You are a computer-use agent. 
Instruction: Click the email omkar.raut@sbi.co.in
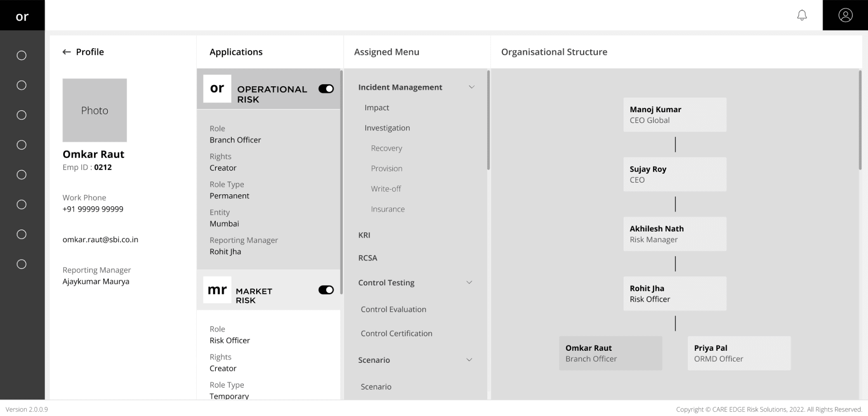[100, 240]
